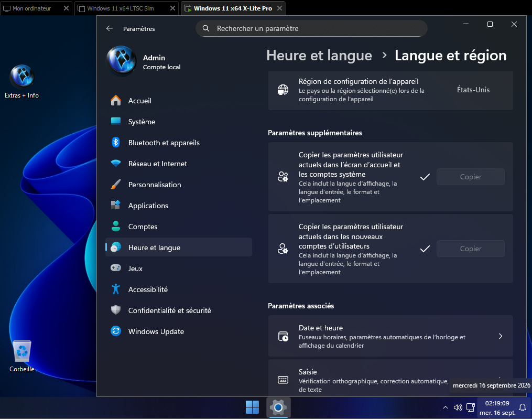Click the Applications icon in sidebar
Image resolution: width=532 pixels, height=419 pixels.
click(x=116, y=205)
